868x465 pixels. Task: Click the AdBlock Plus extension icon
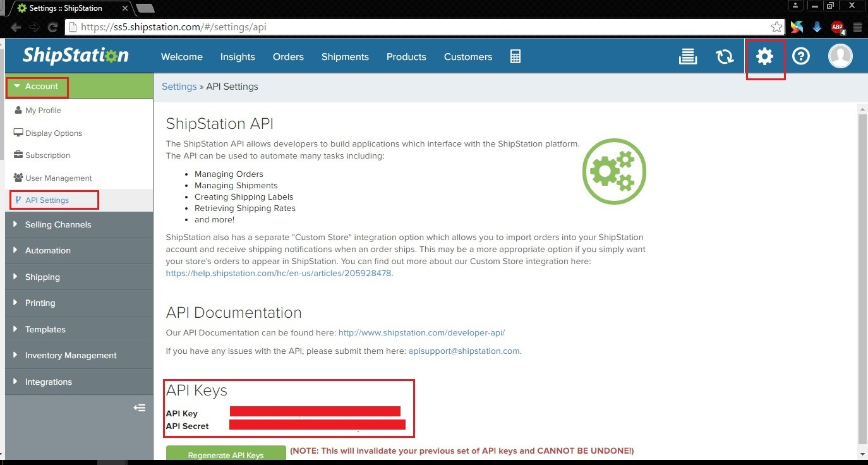(837, 27)
